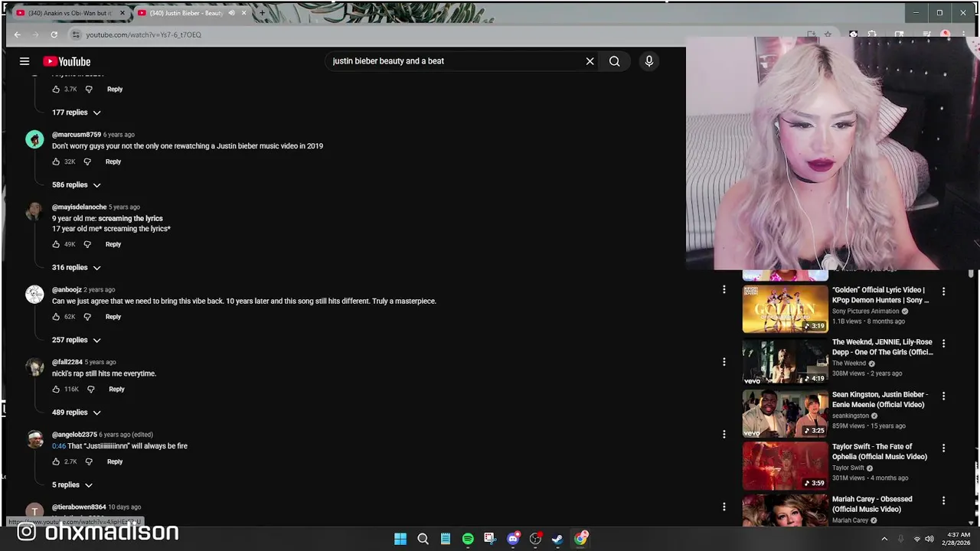The height and width of the screenshot is (551, 980).
Task: Expand 586 replies under @marcusm8759
Action: point(76,184)
